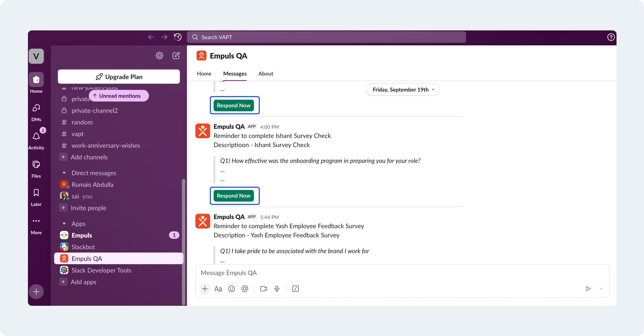Image resolution: width=644 pixels, height=336 pixels.
Task: Click the round plus button at rail bottom
Action: pyautogui.click(x=36, y=291)
